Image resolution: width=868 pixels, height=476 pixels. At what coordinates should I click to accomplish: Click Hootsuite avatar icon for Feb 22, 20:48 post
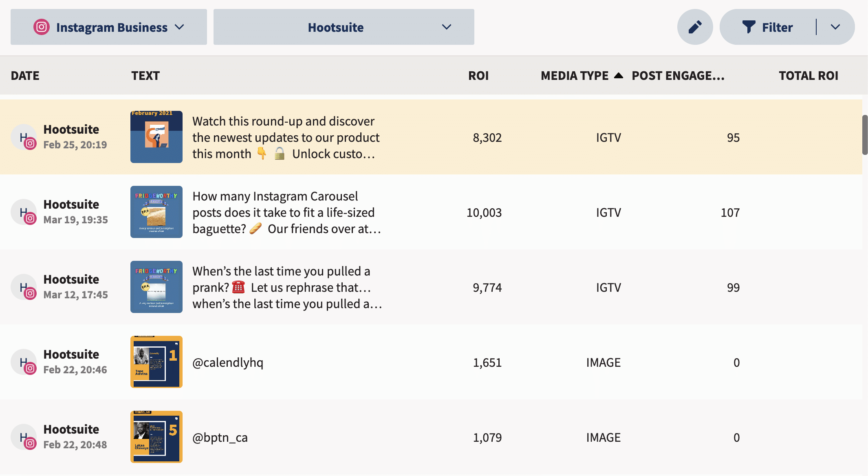24,437
